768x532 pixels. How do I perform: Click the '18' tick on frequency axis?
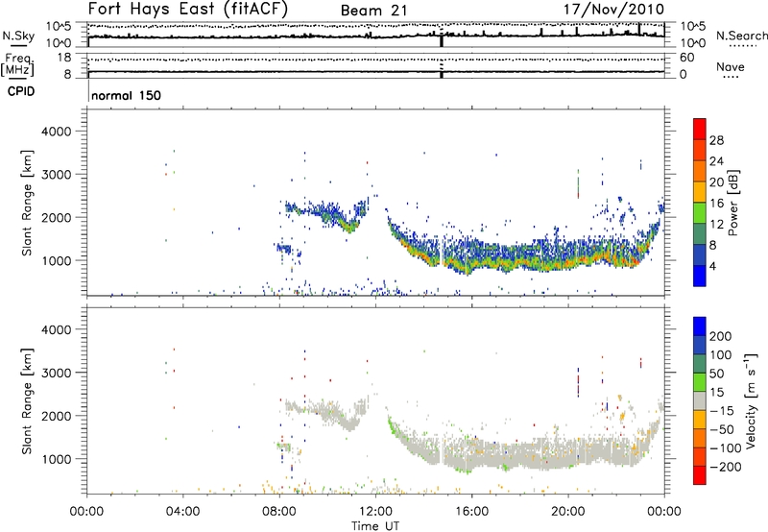pyautogui.click(x=64, y=58)
